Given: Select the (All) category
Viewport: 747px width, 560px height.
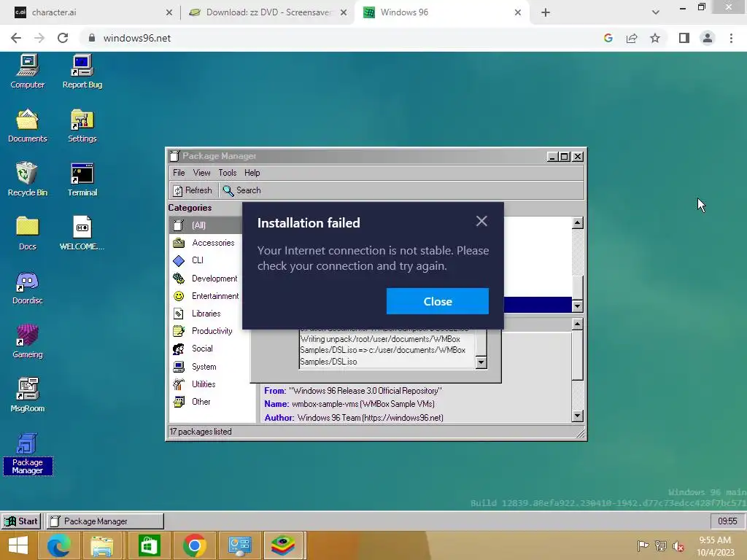Looking at the screenshot, I should (x=206, y=225).
